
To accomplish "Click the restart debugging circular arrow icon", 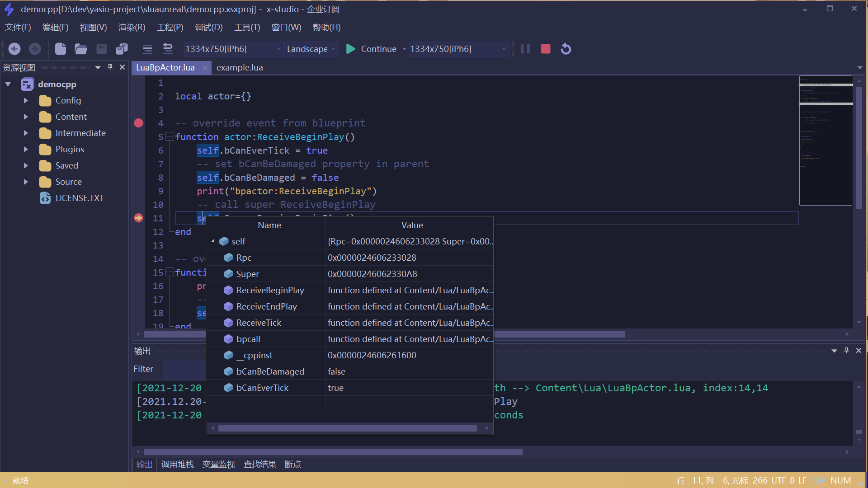I will point(566,49).
